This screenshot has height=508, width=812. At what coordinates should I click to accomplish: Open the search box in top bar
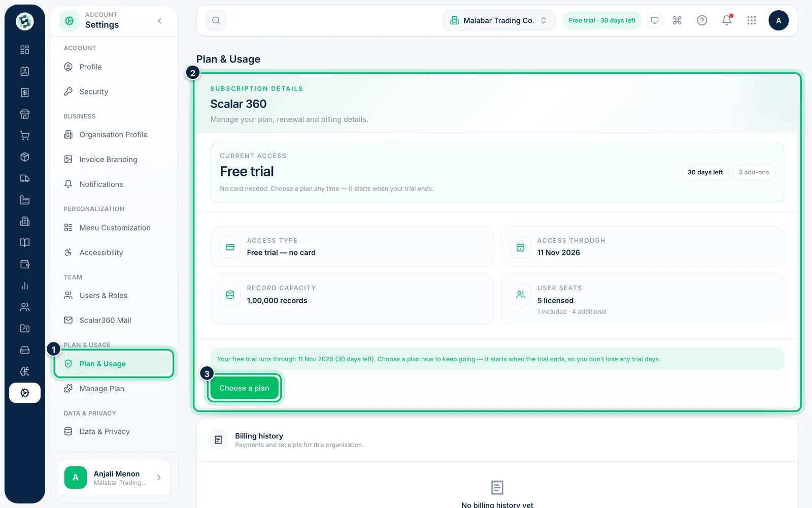click(216, 20)
